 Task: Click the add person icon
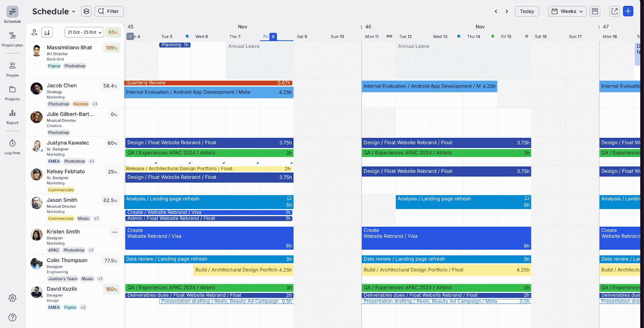point(35,32)
